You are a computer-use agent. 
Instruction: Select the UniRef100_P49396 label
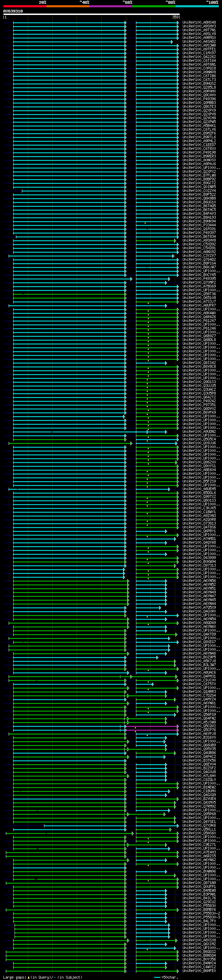point(199,99)
